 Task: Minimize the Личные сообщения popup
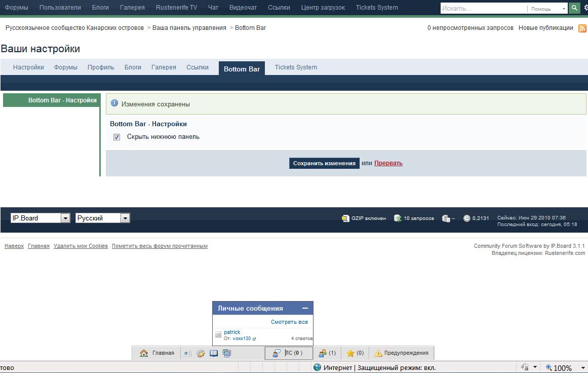click(x=305, y=308)
